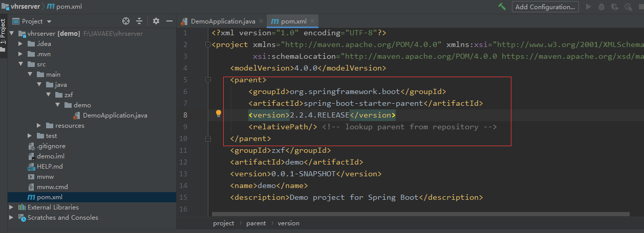Click 'Demo project for Spring Boot' description
Screen dimensions: 644x233
coord(354,197)
